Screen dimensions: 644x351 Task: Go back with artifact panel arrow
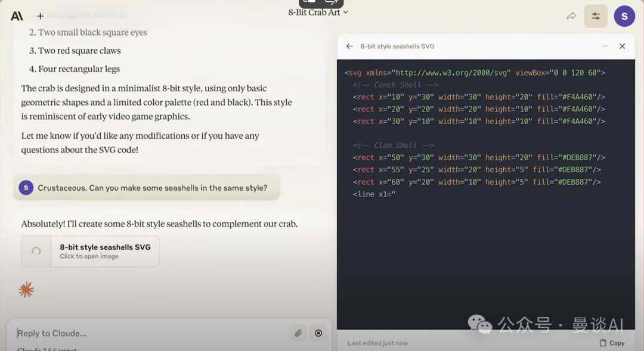coord(349,46)
